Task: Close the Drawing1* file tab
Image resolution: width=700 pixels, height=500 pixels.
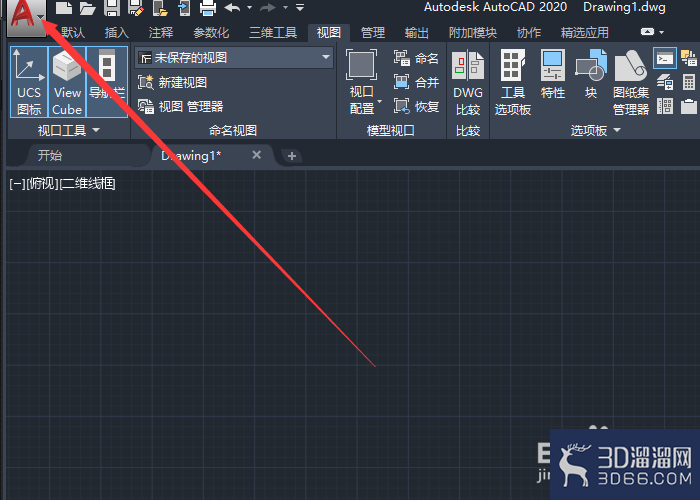Action: [256, 155]
